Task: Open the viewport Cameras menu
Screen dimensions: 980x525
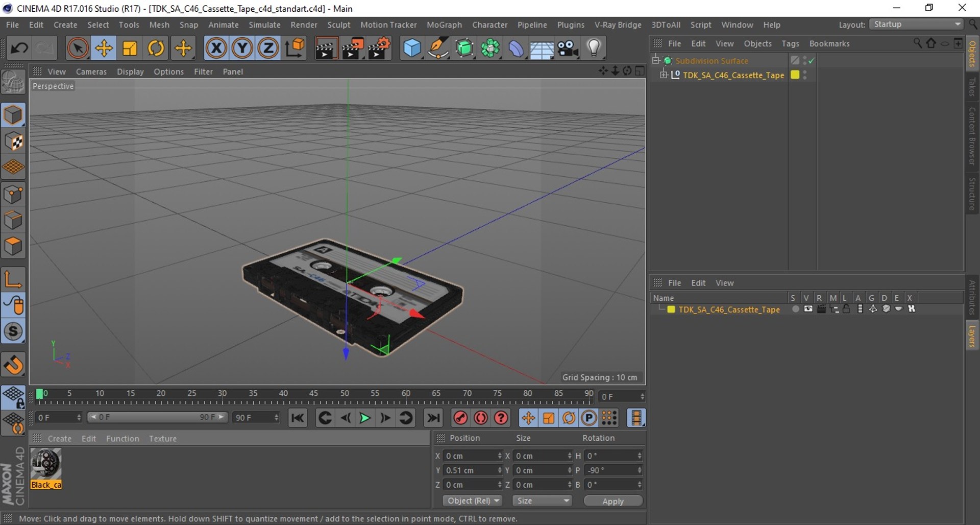Action: 91,71
